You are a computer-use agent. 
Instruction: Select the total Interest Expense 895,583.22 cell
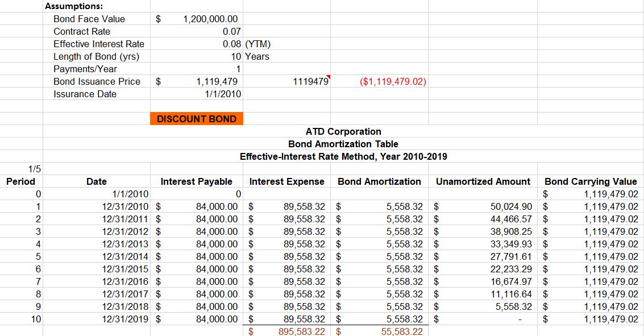(301, 331)
